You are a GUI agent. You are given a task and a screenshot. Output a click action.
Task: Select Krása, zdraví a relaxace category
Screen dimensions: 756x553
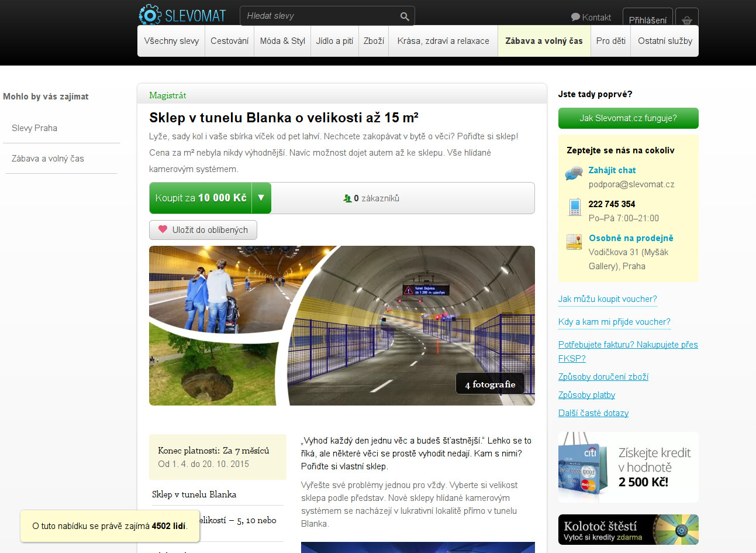443,41
